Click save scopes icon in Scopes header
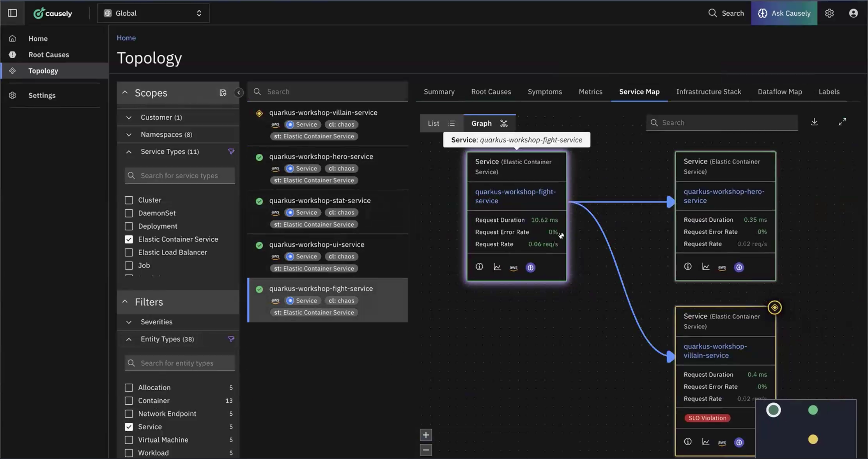The height and width of the screenshot is (459, 868). tap(223, 93)
